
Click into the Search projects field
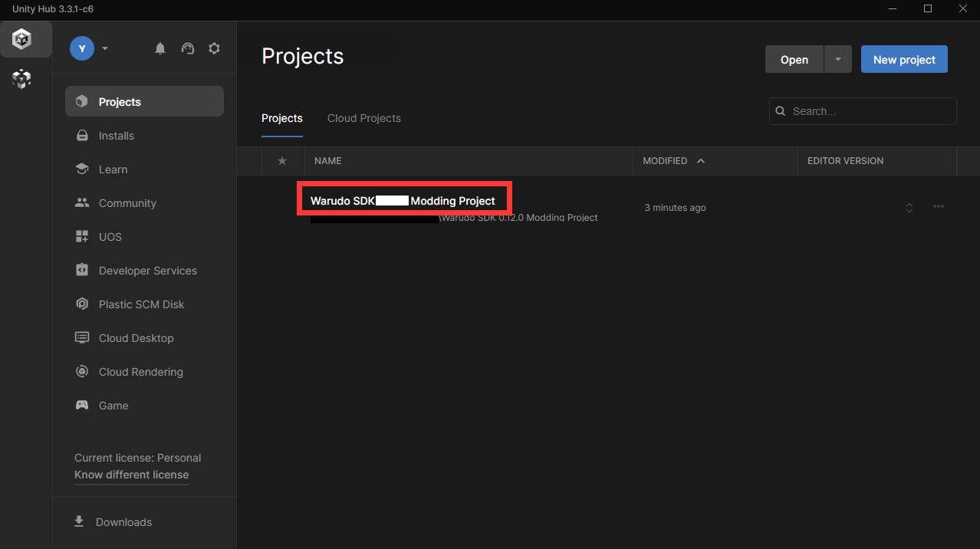click(x=870, y=111)
